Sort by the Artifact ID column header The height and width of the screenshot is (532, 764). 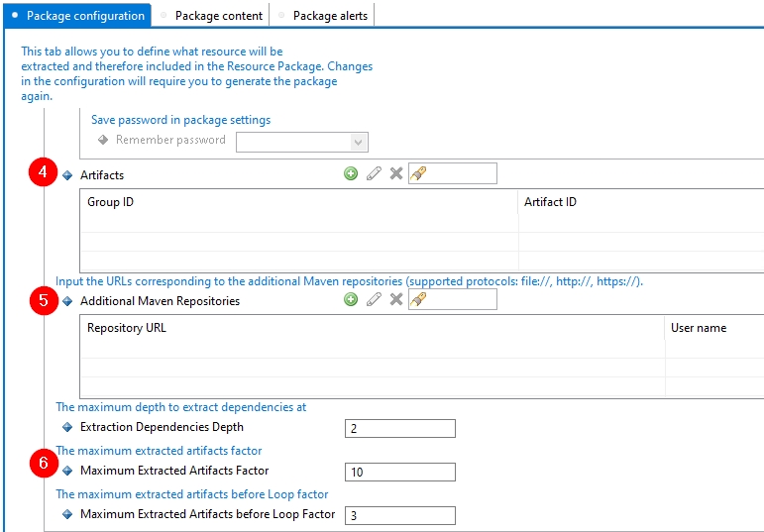click(x=639, y=202)
